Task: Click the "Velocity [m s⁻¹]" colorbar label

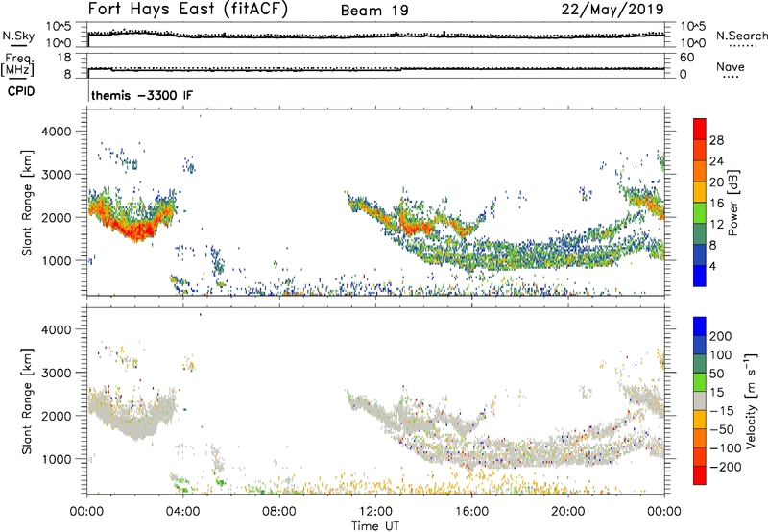Action: pos(750,400)
